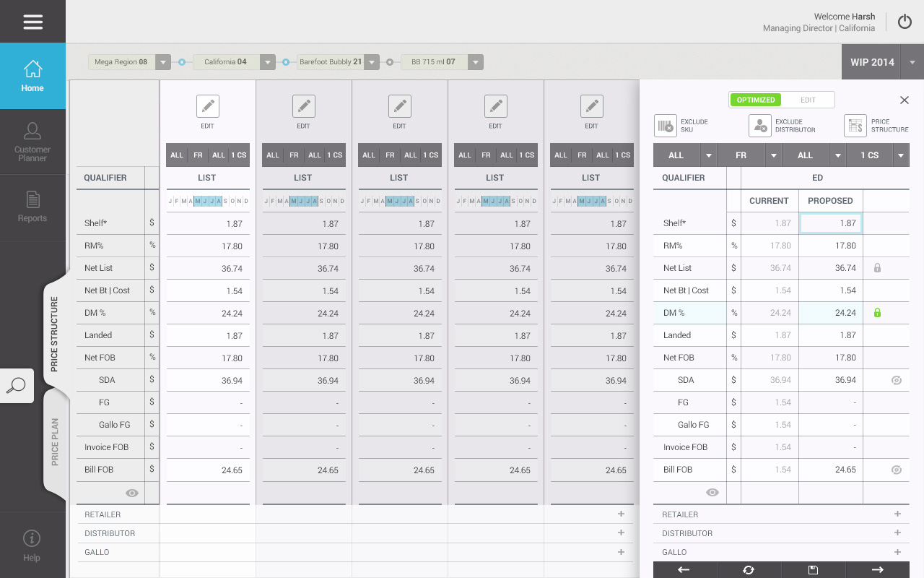Open Price Structure icon in right panel
The width and height of the screenshot is (924, 578).
click(x=855, y=126)
